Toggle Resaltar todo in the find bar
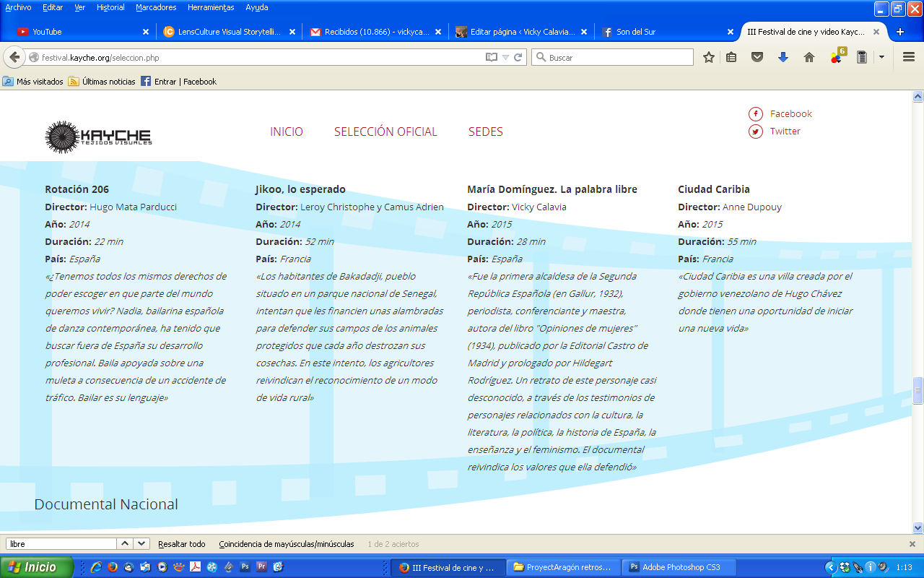The image size is (924, 578). coord(181,544)
